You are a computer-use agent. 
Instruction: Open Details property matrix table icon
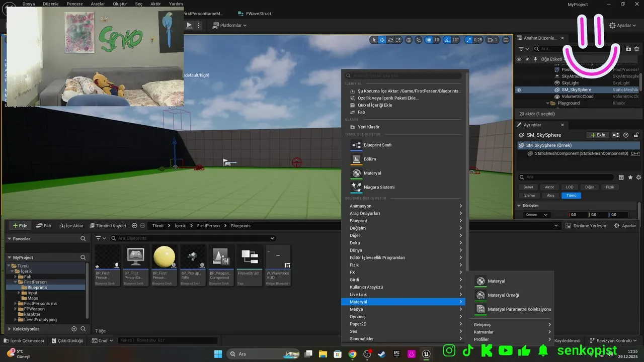[x=621, y=177]
